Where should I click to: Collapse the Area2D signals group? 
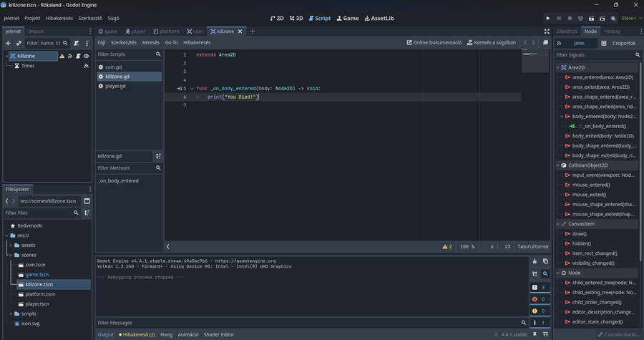[557, 67]
